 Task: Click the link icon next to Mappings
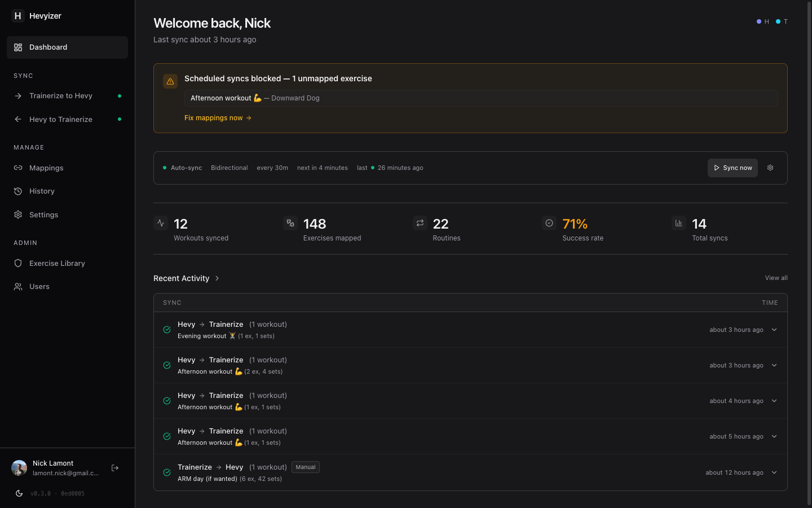click(18, 168)
